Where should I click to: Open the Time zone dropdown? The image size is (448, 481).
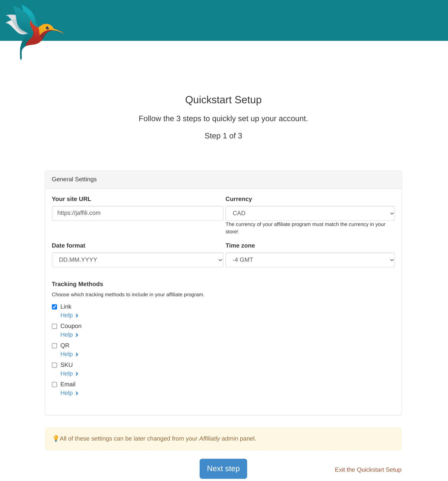click(x=310, y=260)
